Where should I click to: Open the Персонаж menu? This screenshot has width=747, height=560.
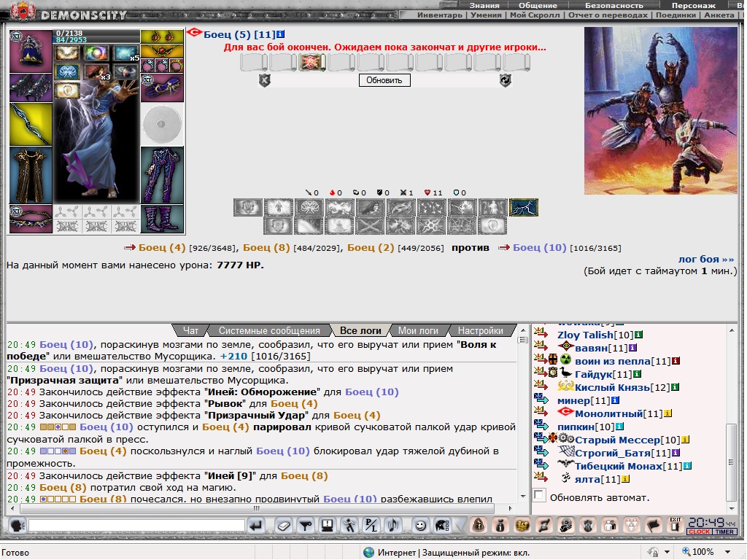point(693,6)
